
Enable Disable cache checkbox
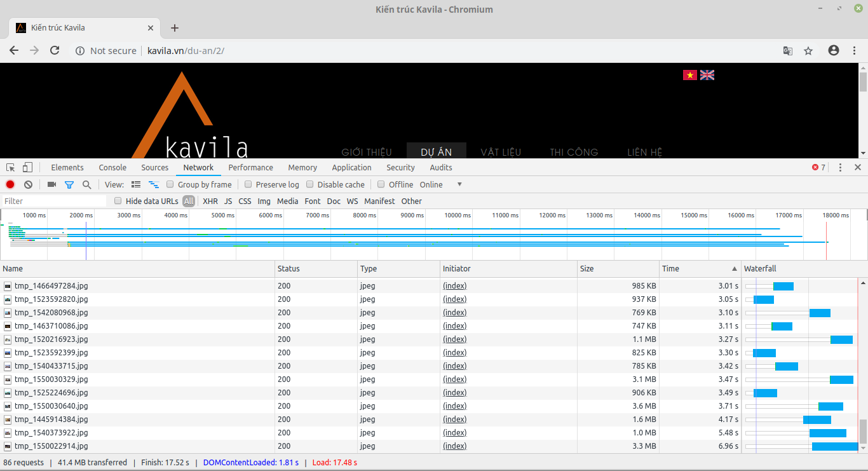click(x=310, y=184)
